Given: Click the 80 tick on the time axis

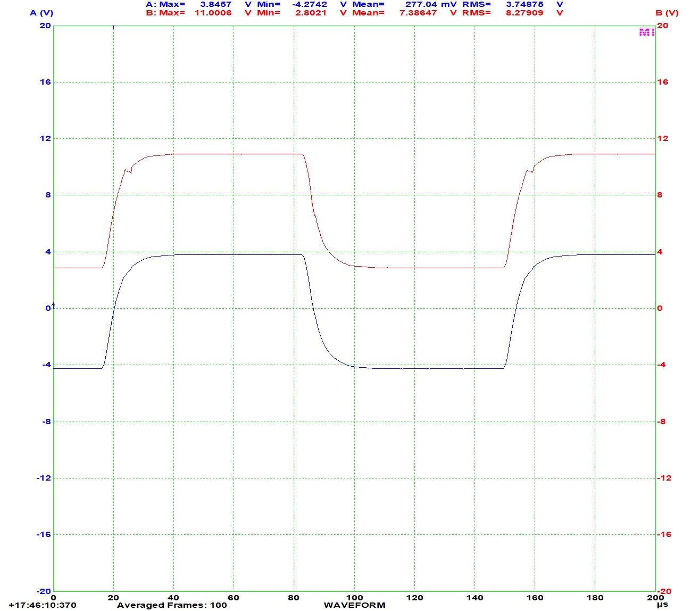Looking at the screenshot, I should pyautogui.click(x=294, y=598).
